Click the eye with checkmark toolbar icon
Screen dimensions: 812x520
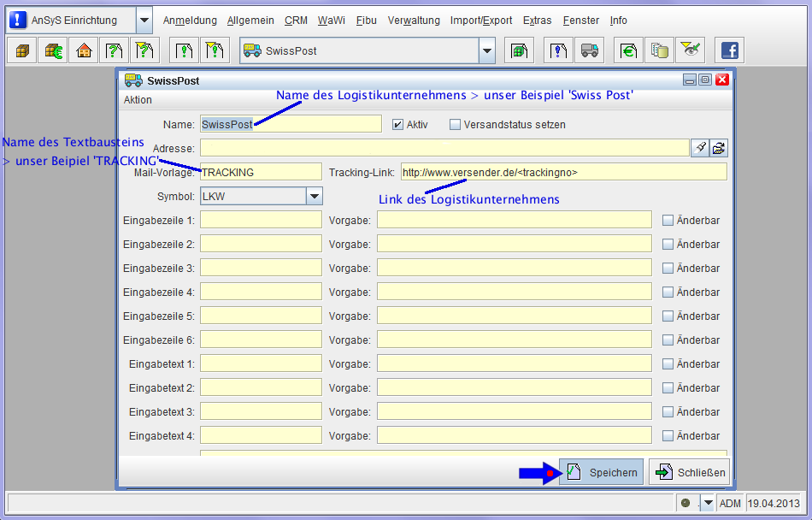[x=690, y=50]
